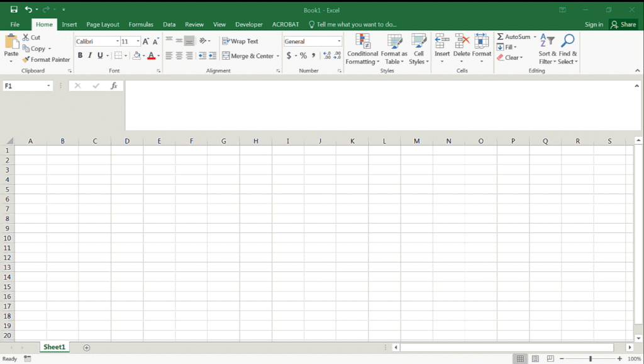Toggle Italic formatting
This screenshot has height=364, width=644.
(90, 56)
